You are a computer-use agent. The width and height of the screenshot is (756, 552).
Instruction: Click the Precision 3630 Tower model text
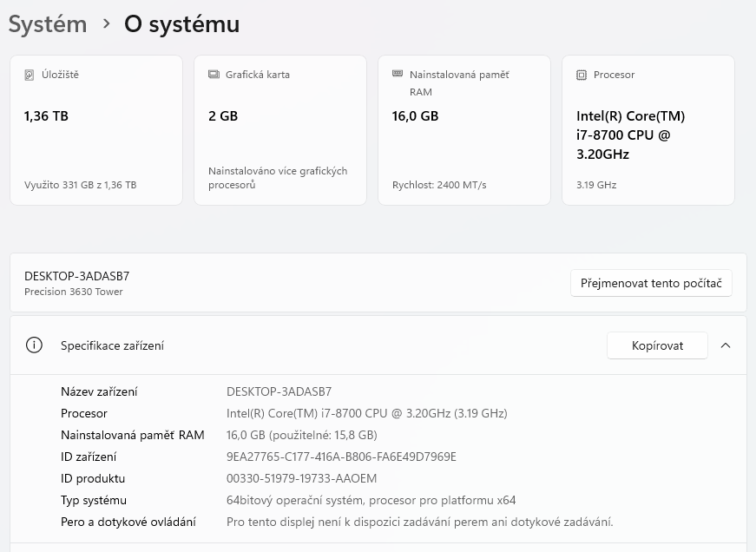click(74, 292)
